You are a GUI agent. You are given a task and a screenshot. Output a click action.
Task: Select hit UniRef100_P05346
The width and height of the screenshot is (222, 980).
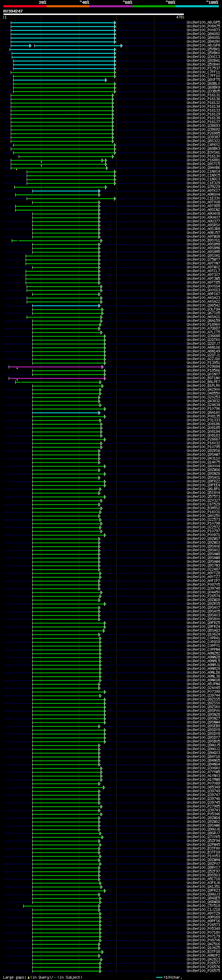pos(203,814)
